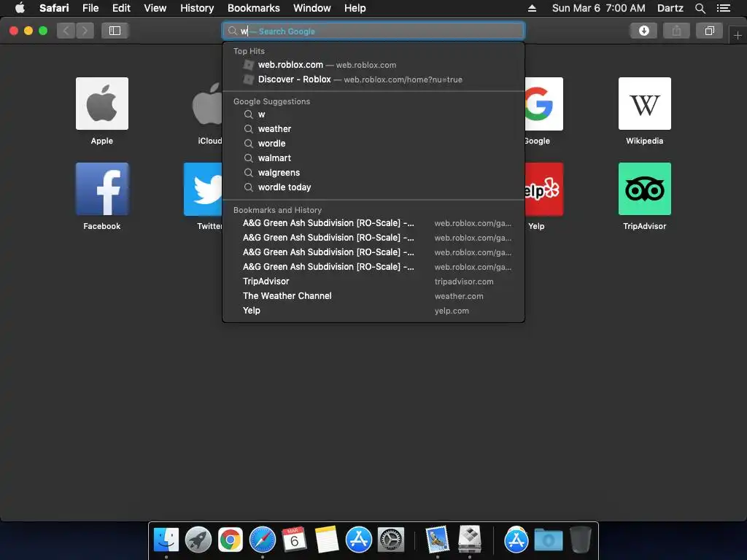Open the iCloud favorite tile
This screenshot has height=560, width=747.
coord(207,104)
